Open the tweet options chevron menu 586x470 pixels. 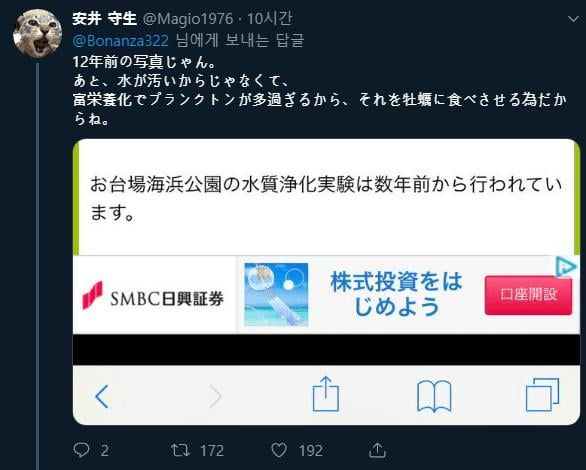(573, 19)
